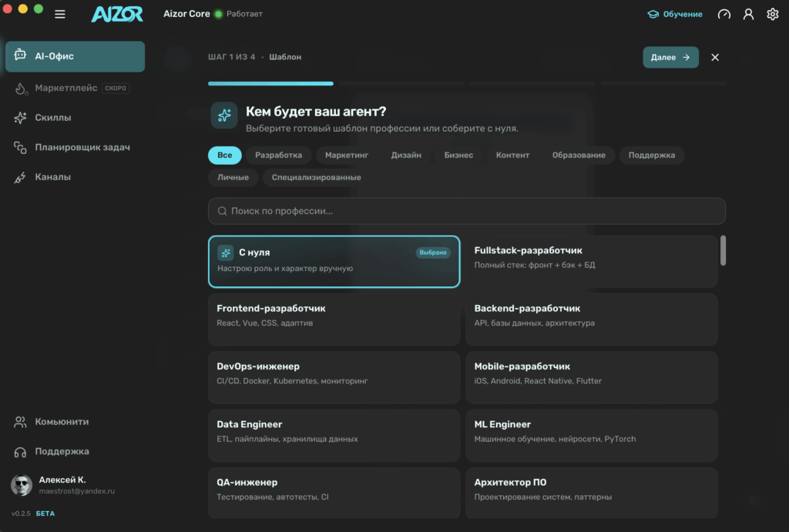Image resolution: width=789 pixels, height=532 pixels.
Task: Click the Планировщик задач icon
Action: pyautogui.click(x=20, y=147)
